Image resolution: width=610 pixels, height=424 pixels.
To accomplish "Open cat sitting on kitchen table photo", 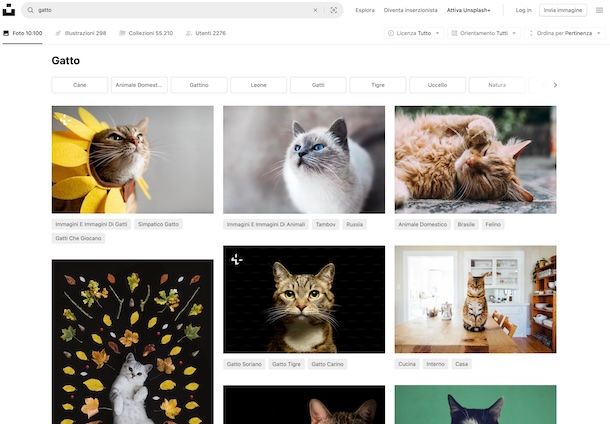I will (475, 300).
